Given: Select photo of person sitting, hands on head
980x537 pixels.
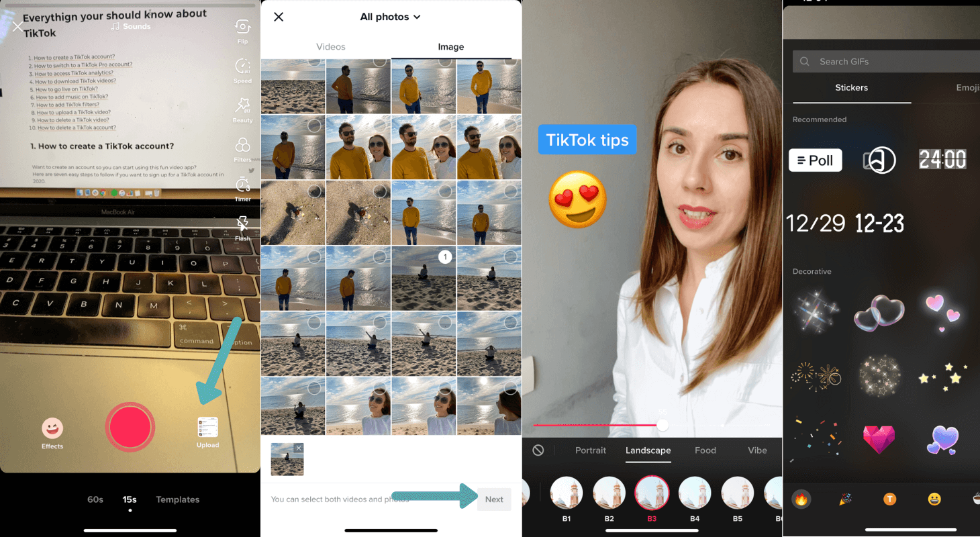Looking at the screenshot, I should tap(489, 344).
